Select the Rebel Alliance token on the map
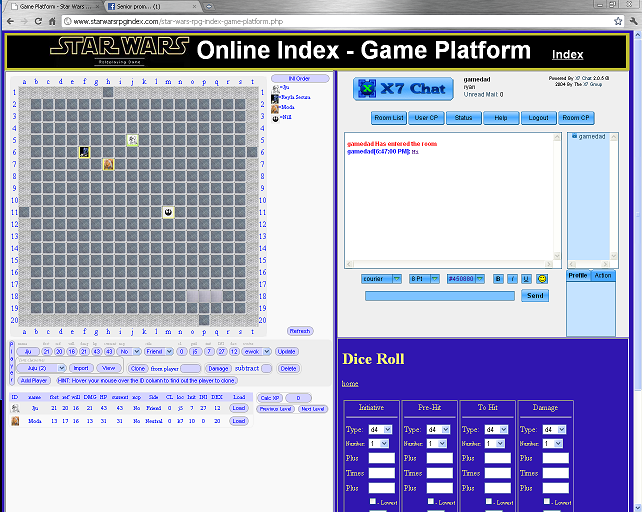The width and height of the screenshot is (642, 512). [x=168, y=212]
